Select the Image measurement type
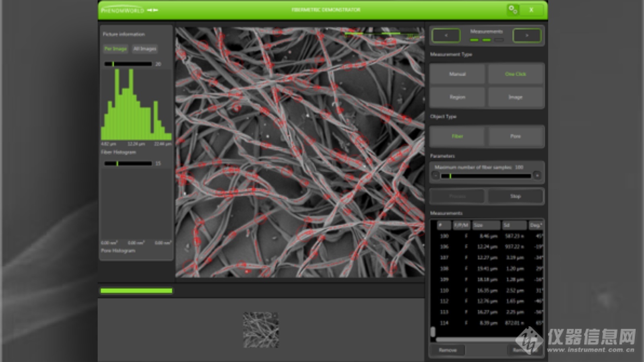 click(x=516, y=97)
